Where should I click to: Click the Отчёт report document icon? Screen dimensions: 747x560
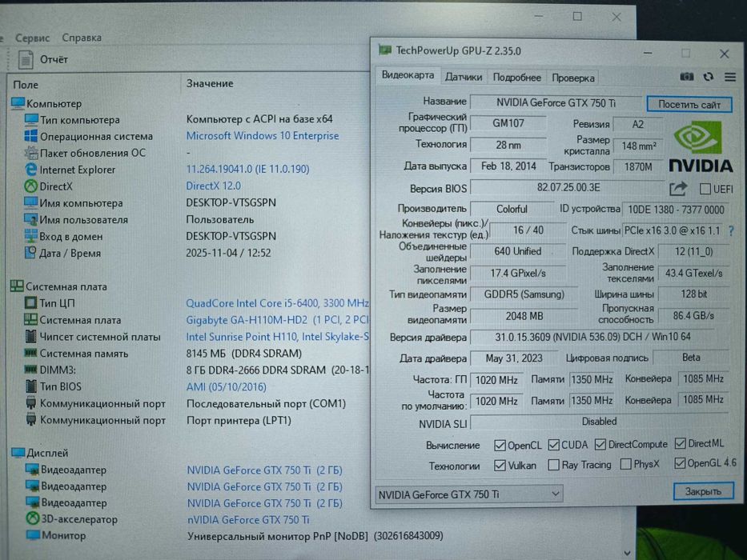26,59
